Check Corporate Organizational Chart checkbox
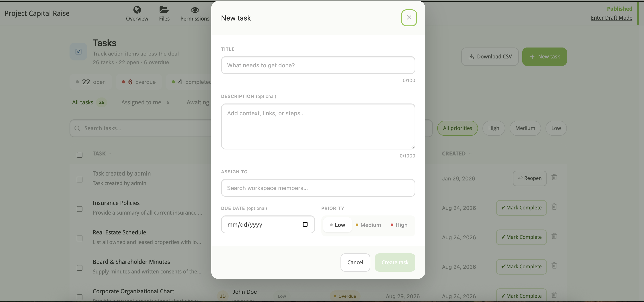644x302 pixels. pos(80,297)
